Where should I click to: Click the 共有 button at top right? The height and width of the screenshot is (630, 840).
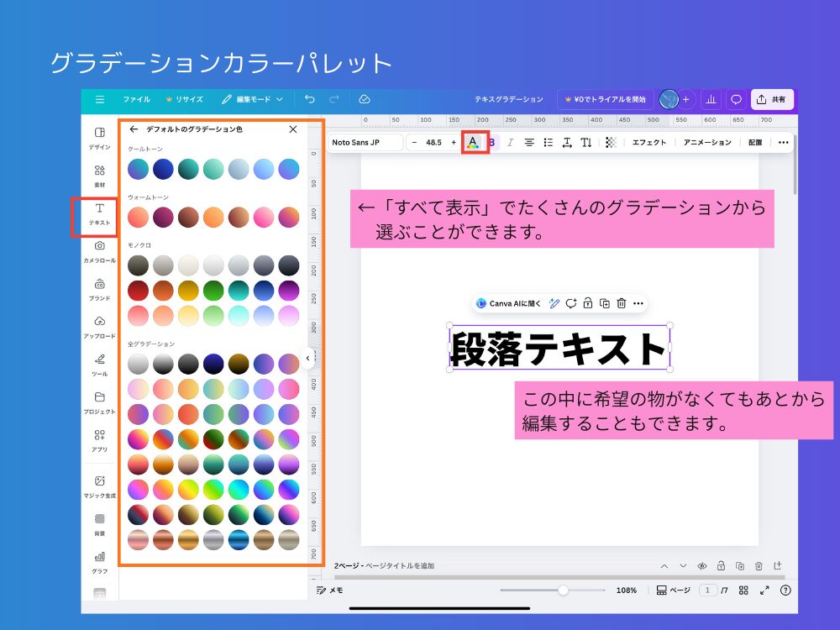click(772, 98)
